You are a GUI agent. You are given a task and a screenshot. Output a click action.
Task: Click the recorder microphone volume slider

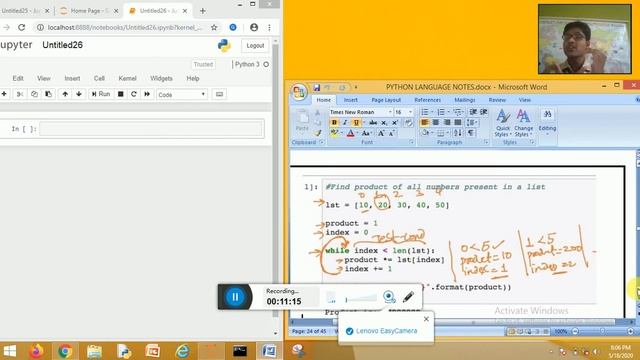click(x=361, y=299)
